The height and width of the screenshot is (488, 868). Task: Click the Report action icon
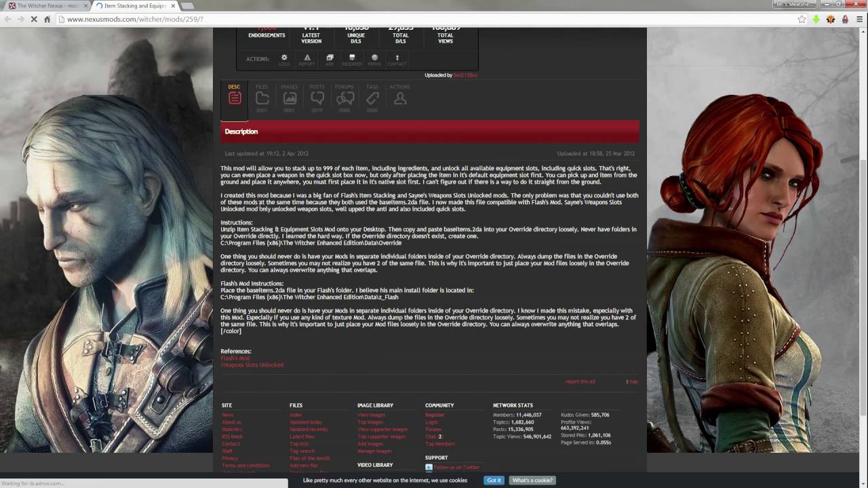[307, 60]
